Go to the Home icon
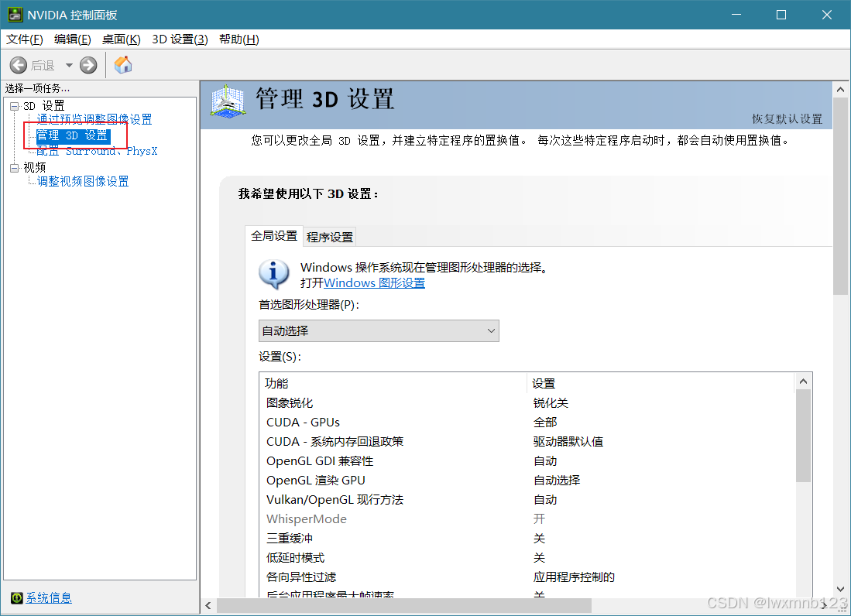The width and height of the screenshot is (851, 616). pos(123,65)
